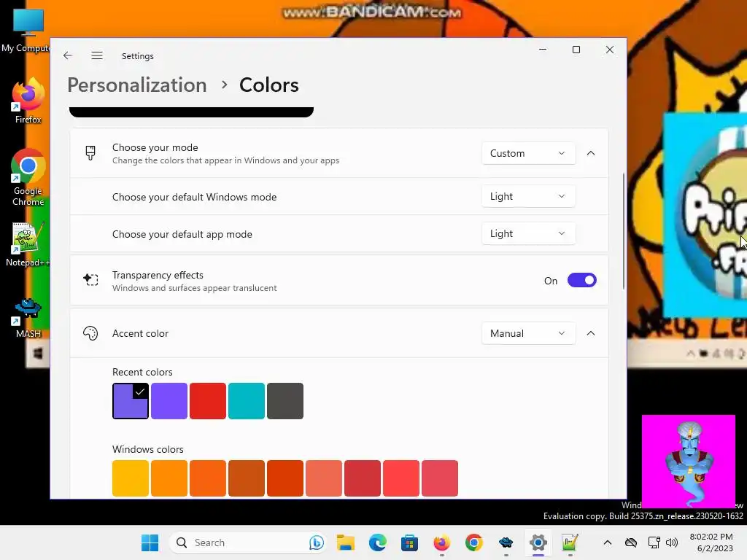747x560 pixels.
Task: Select the second Windows color, light orange
Action: [x=169, y=478]
